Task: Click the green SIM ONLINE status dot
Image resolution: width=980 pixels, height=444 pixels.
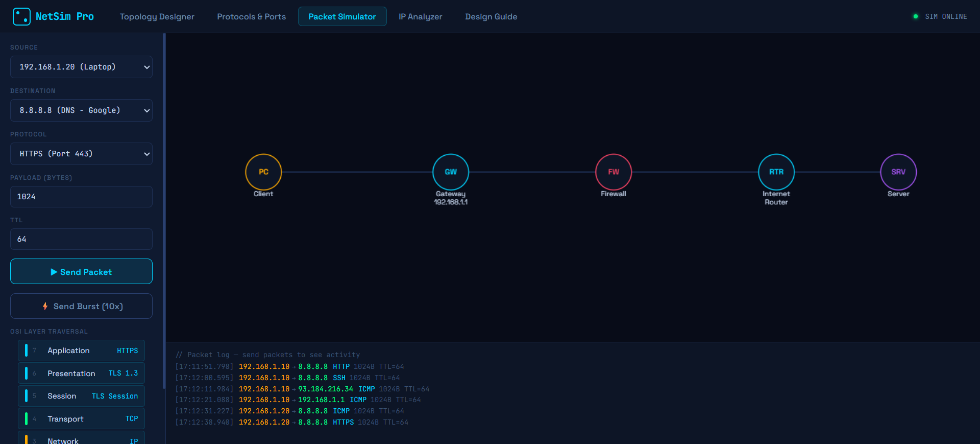Action: pos(915,16)
